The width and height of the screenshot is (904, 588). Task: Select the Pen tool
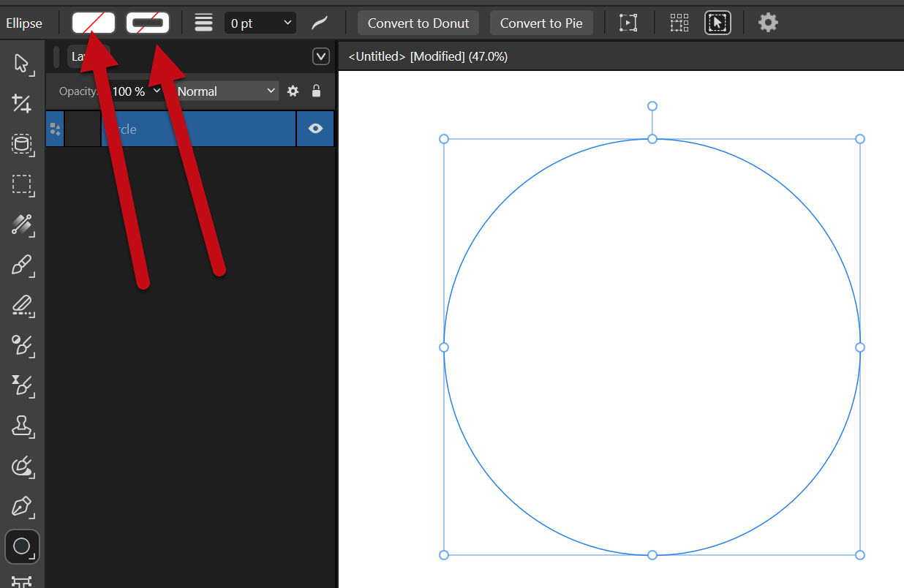pyautogui.click(x=21, y=506)
